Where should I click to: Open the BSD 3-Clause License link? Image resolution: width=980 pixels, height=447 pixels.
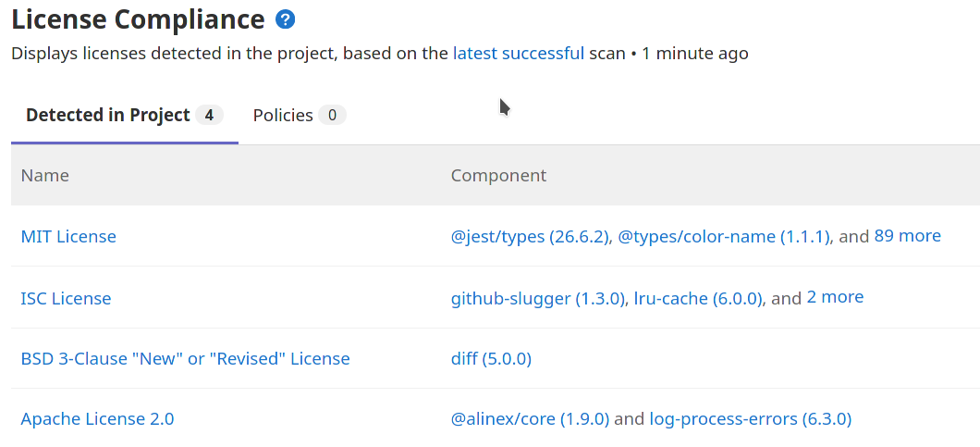pyautogui.click(x=185, y=359)
